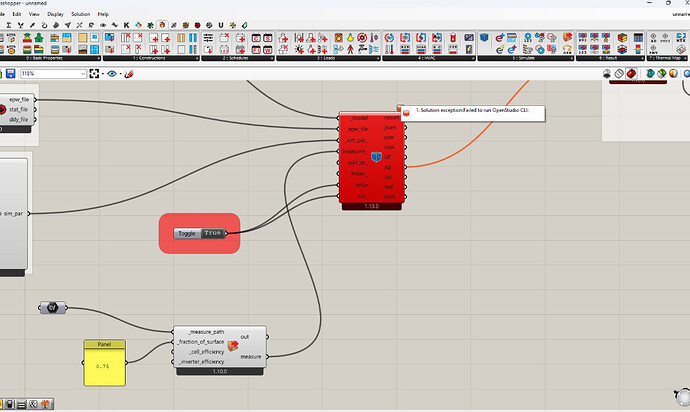Click the orange folder arrow icon in Simulate
This screenshot has width=690, height=412.
pyautogui.click(x=568, y=37)
